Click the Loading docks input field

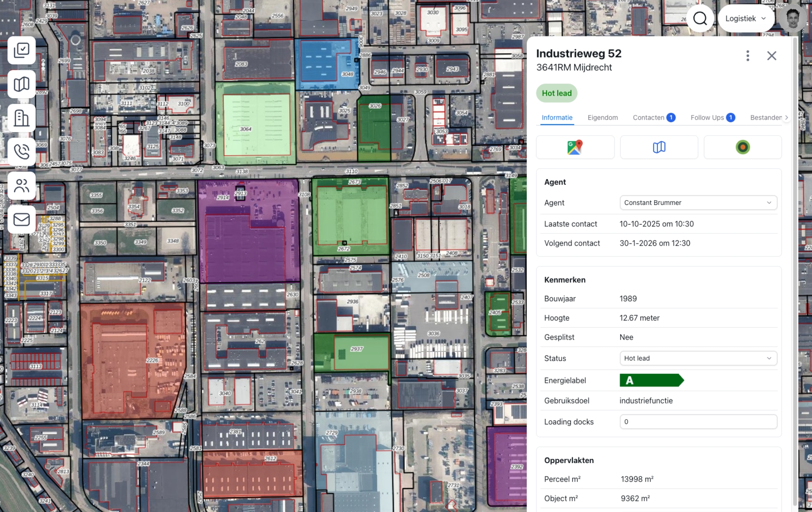[x=698, y=422]
